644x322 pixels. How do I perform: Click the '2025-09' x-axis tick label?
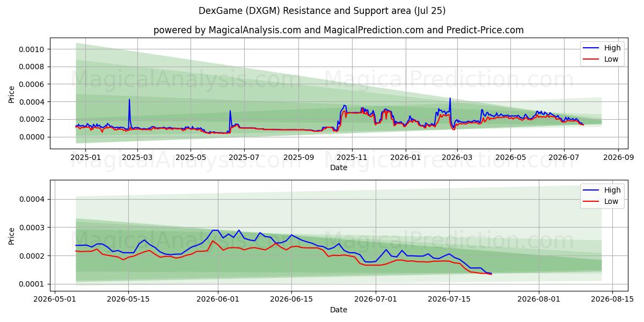click(299, 158)
